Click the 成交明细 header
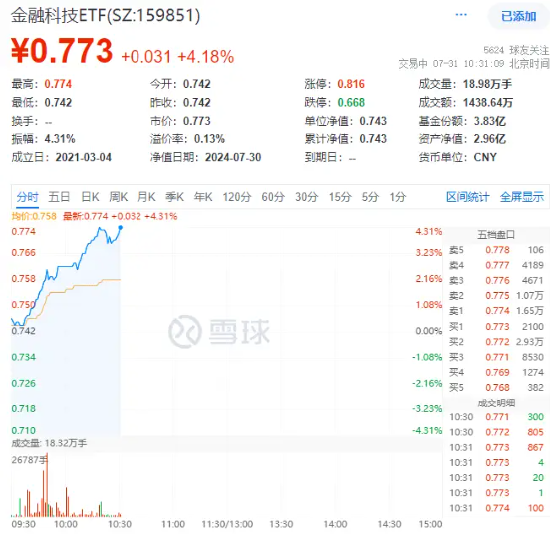Image resolution: width=550 pixels, height=535 pixels. (496, 403)
